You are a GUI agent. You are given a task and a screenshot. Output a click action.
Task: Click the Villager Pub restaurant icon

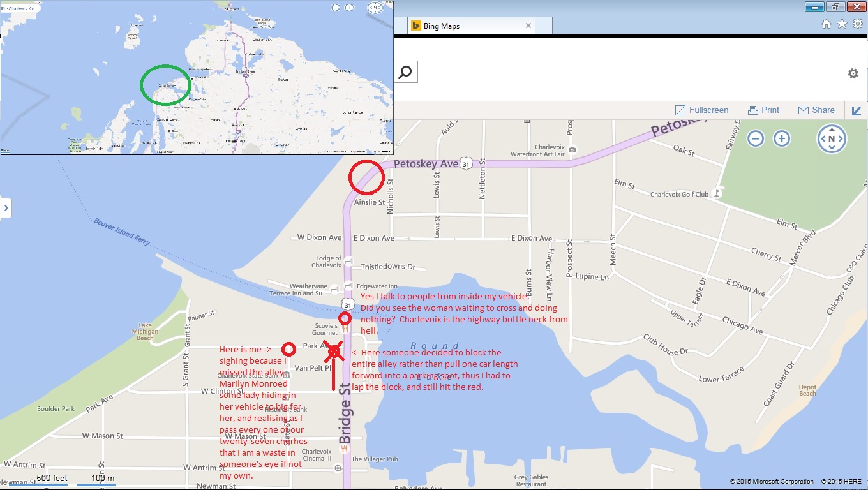[x=345, y=449]
